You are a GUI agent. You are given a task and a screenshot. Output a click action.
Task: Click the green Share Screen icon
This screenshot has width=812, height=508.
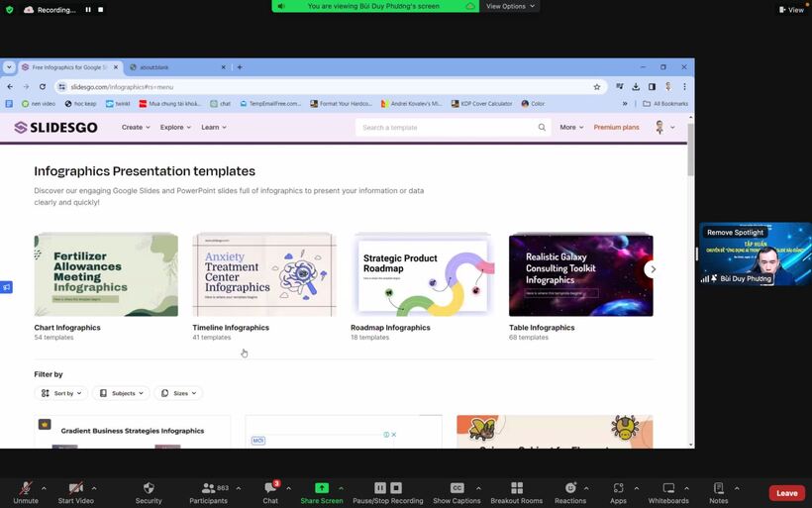coord(321,488)
